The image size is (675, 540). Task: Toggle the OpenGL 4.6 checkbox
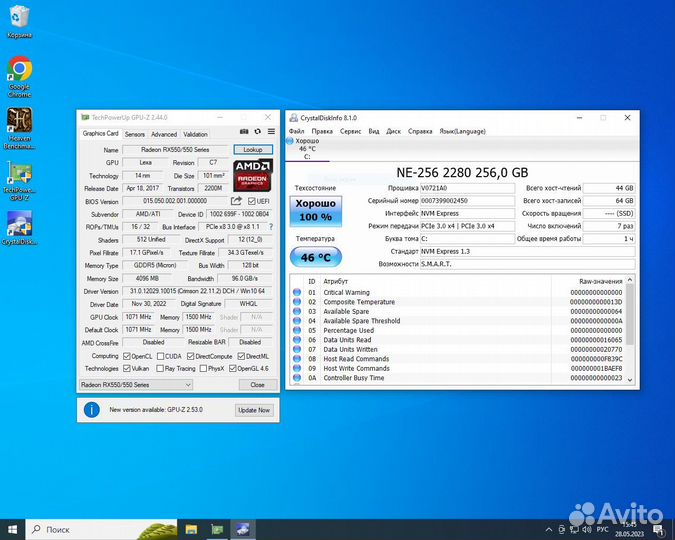(232, 368)
